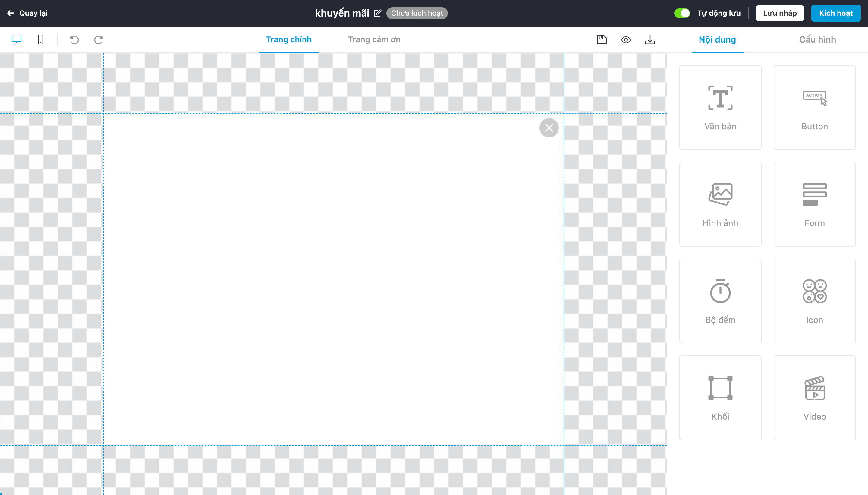This screenshot has height=495, width=868.
Task: Open the Trang cảm ơn tab
Action: [x=374, y=39]
